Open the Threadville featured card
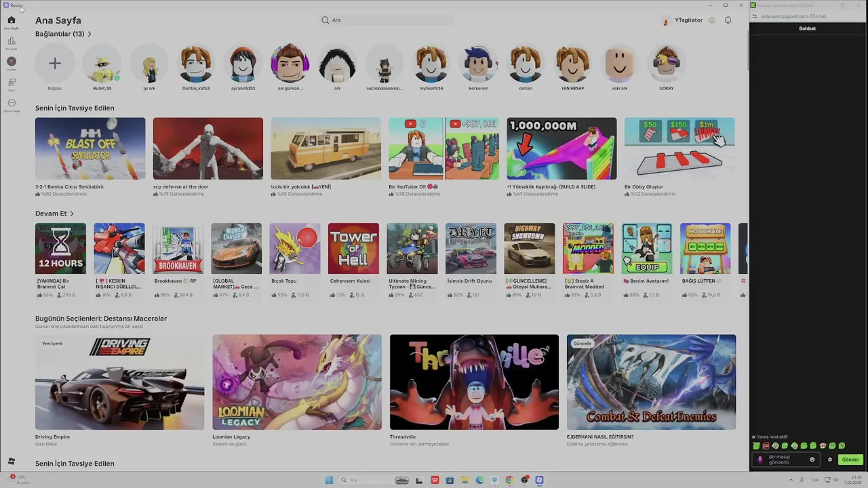Viewport: 868px width, 488px height. point(474,382)
